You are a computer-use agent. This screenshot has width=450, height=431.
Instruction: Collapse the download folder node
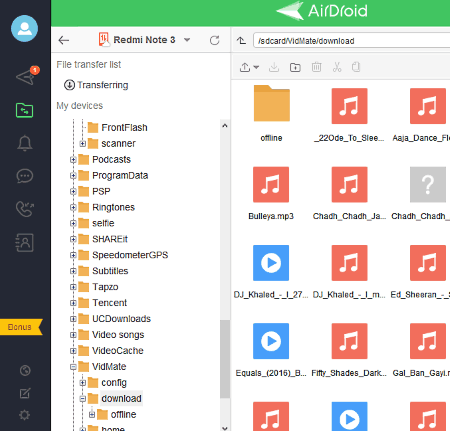coord(83,399)
